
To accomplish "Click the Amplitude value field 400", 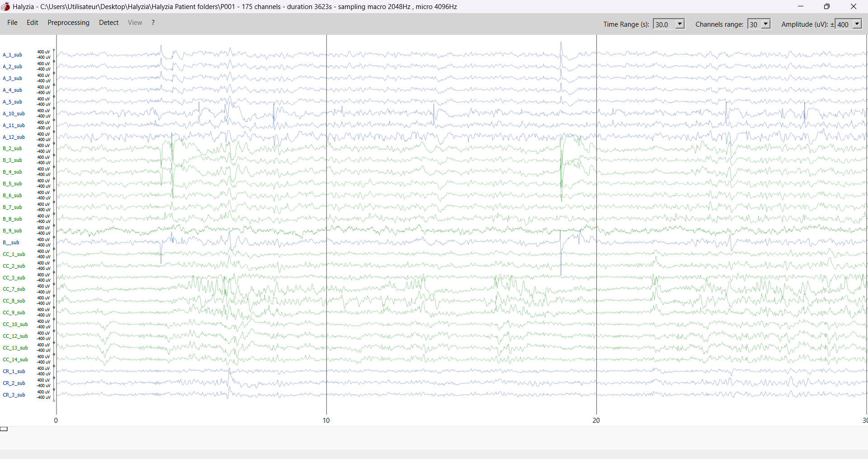I will [844, 24].
